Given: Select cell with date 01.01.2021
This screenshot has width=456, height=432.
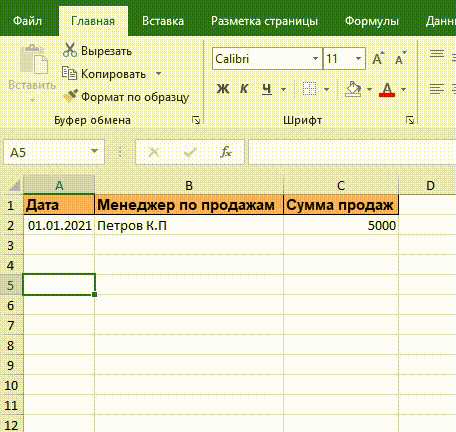Looking at the screenshot, I should [59, 225].
